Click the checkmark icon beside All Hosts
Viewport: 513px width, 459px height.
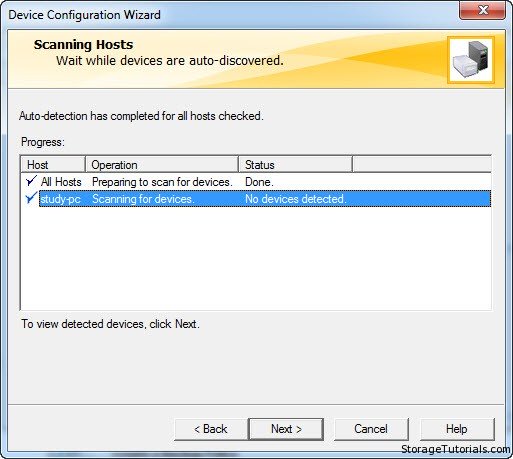click(31, 181)
